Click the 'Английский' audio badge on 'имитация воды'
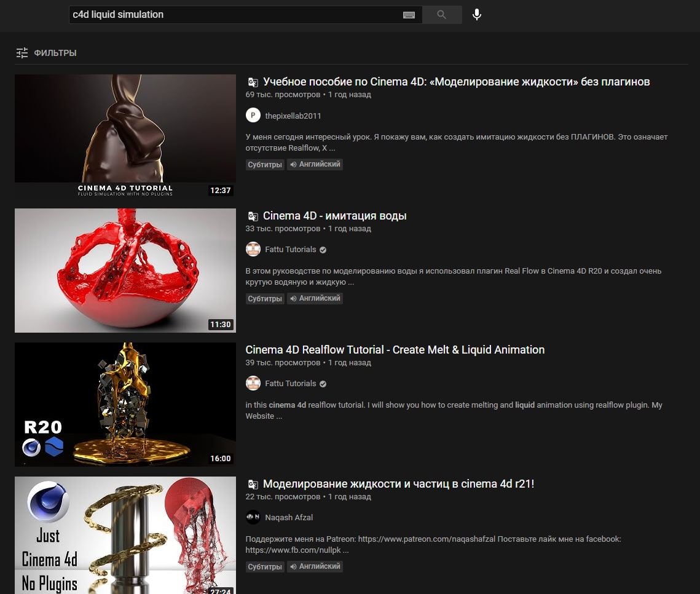The width and height of the screenshot is (700, 594). (x=315, y=298)
